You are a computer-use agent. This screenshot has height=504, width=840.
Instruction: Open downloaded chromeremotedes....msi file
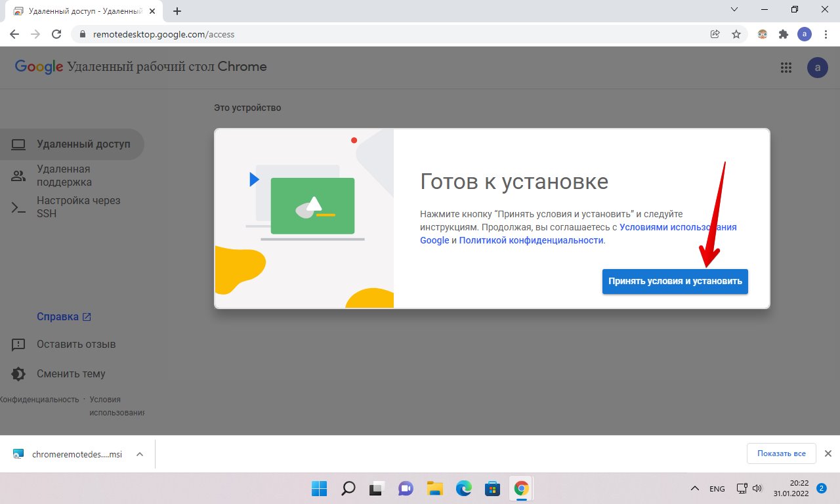(x=68, y=453)
